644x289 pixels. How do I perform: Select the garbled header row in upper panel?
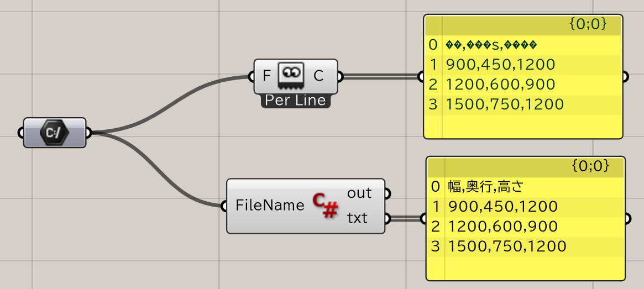(x=523, y=44)
